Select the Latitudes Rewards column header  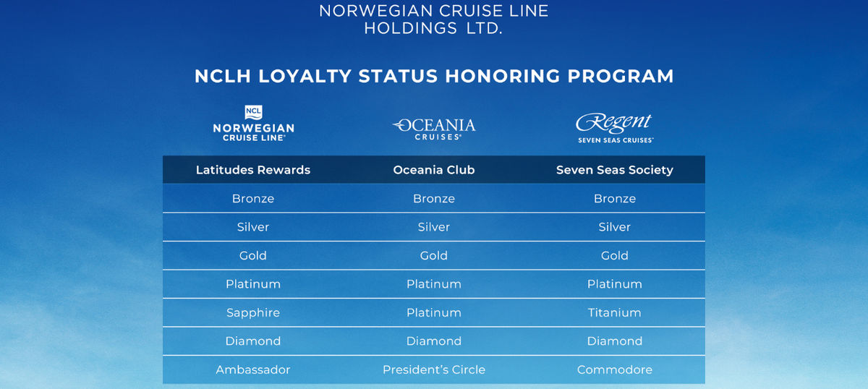click(253, 170)
